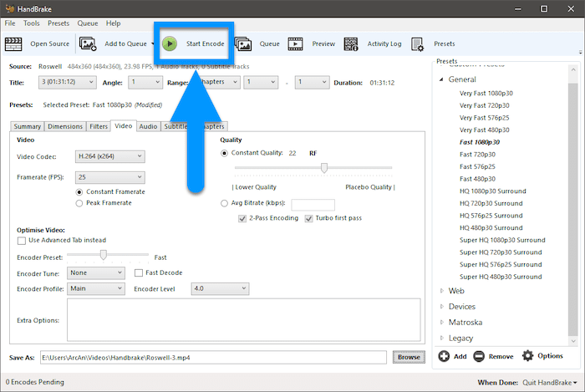Open the Angle dropdown

pyautogui.click(x=145, y=82)
